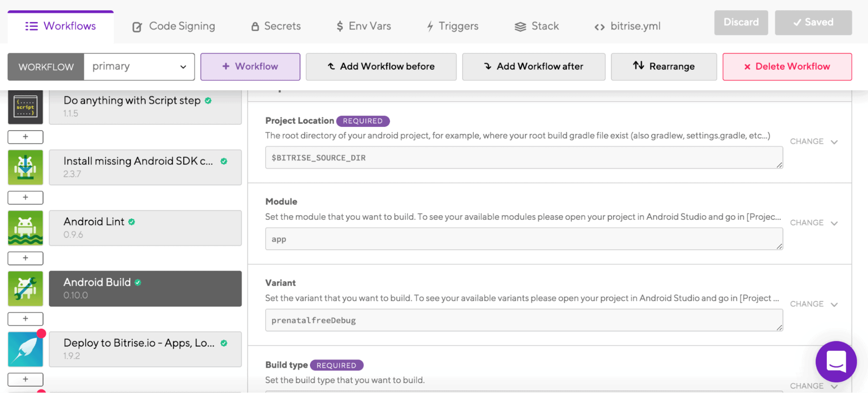
Task: Click the Code Signing edit icon
Action: coord(137,27)
